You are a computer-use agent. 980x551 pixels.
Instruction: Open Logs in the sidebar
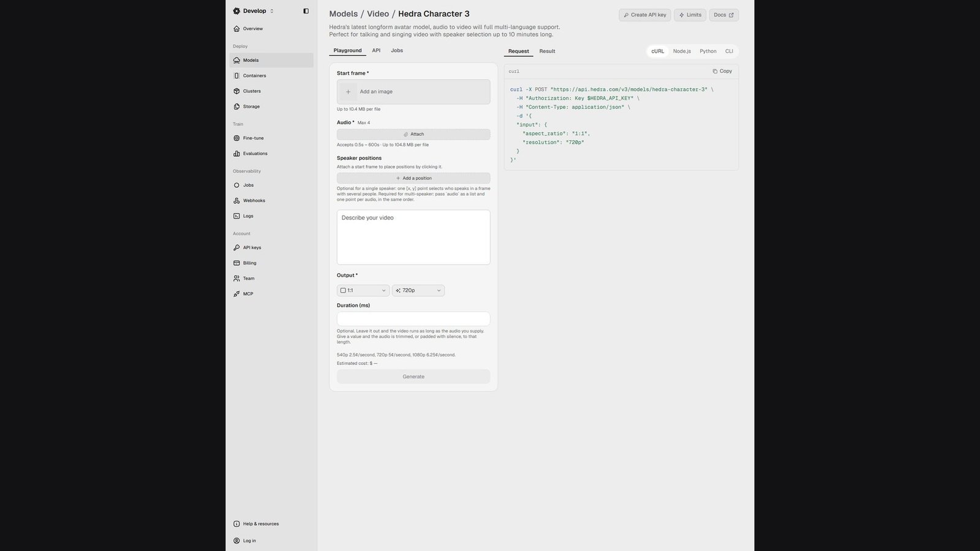271,216
